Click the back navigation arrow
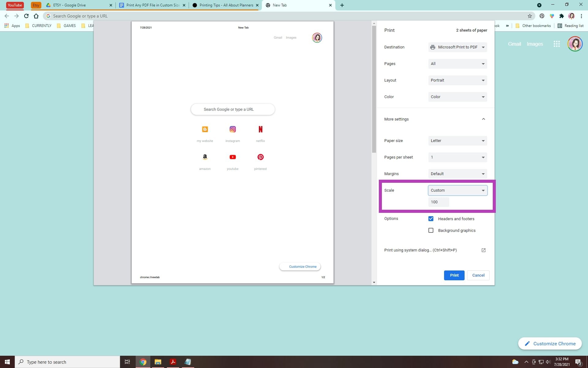588x368 pixels. [x=7, y=16]
